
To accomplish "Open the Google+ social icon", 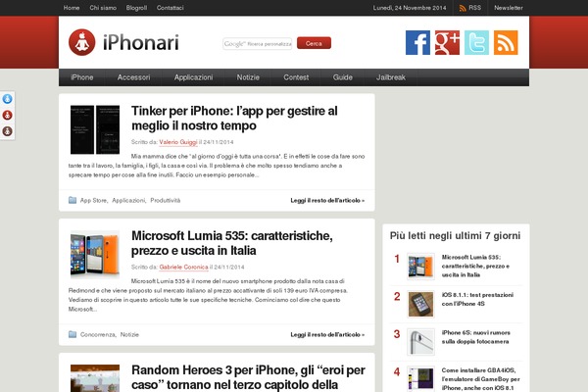I will point(447,42).
